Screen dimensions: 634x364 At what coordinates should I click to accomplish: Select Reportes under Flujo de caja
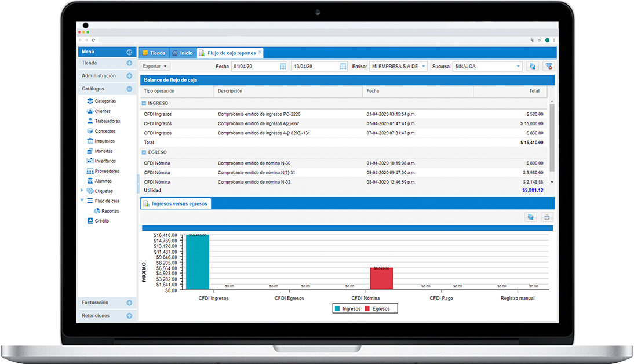click(x=110, y=211)
